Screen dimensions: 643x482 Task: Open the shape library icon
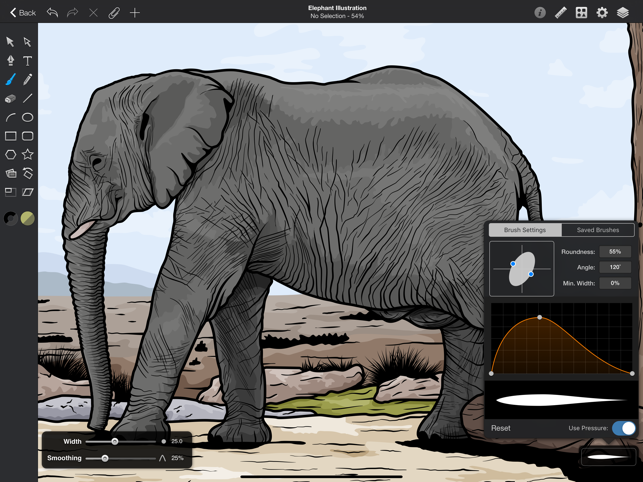point(581,13)
